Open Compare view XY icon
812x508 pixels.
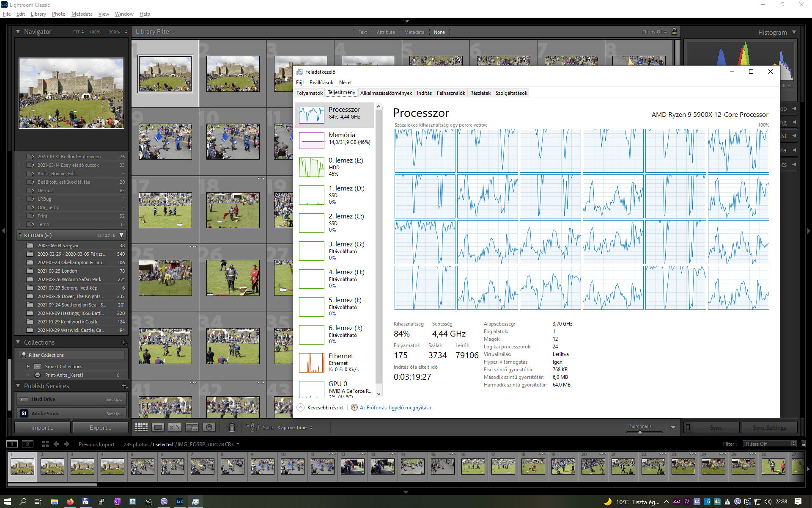point(175,428)
